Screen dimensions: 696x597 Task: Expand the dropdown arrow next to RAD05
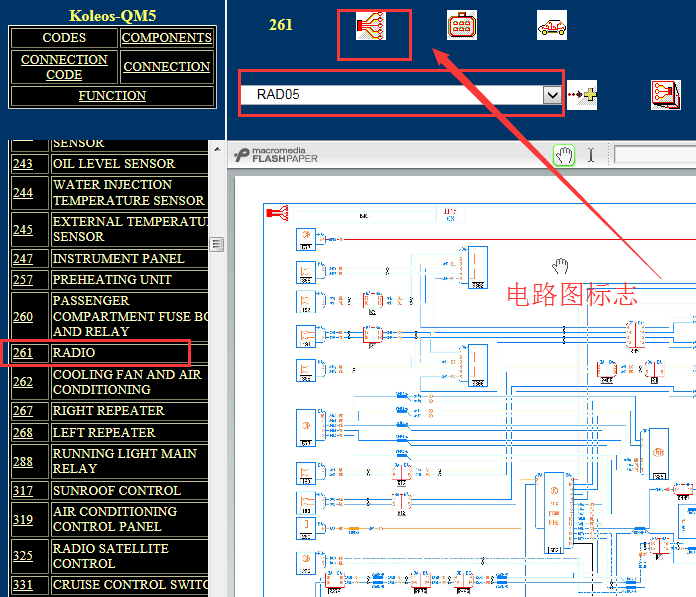click(552, 95)
